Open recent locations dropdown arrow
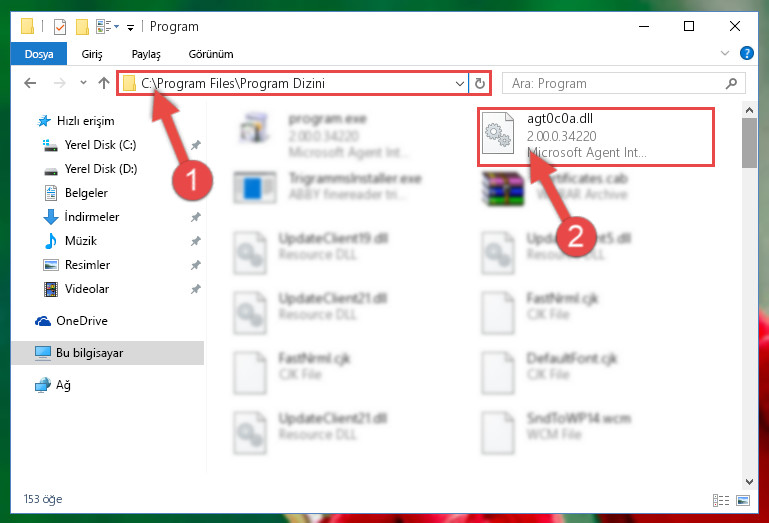The height and width of the screenshot is (523, 769). click(83, 82)
